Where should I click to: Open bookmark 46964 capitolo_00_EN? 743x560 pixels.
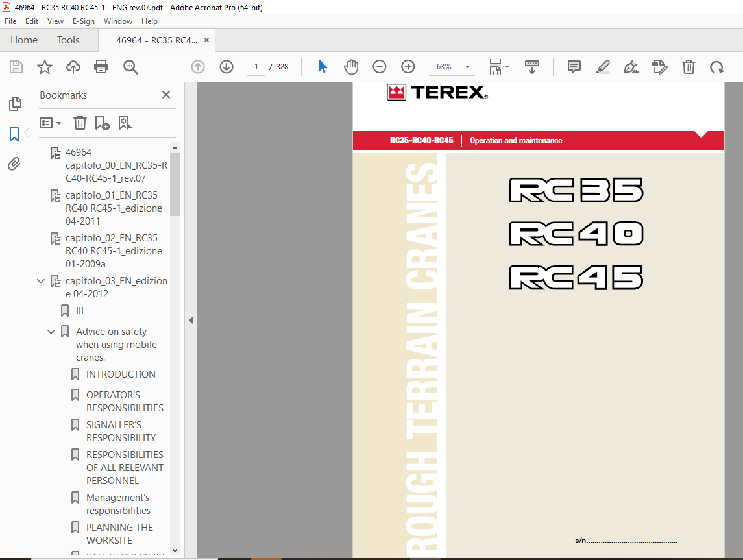coord(117,165)
